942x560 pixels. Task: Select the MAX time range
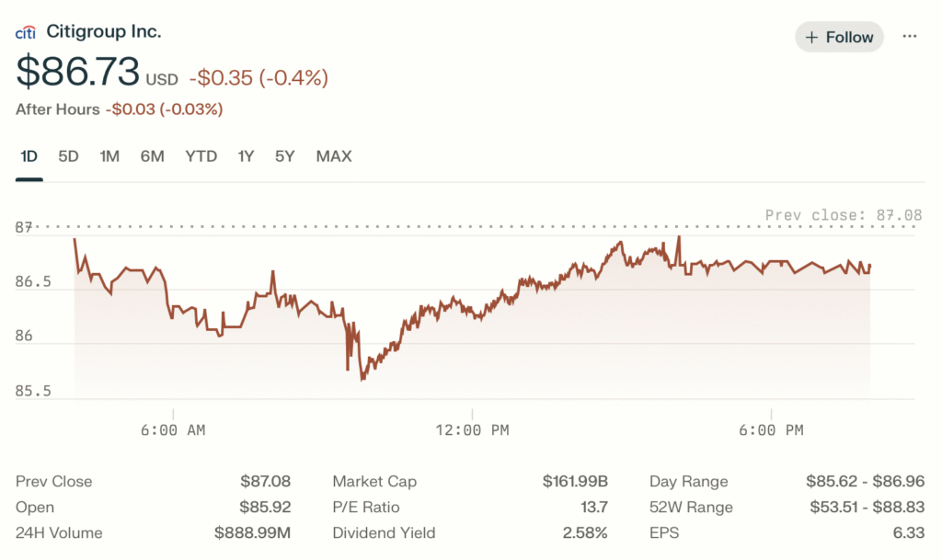click(x=334, y=156)
